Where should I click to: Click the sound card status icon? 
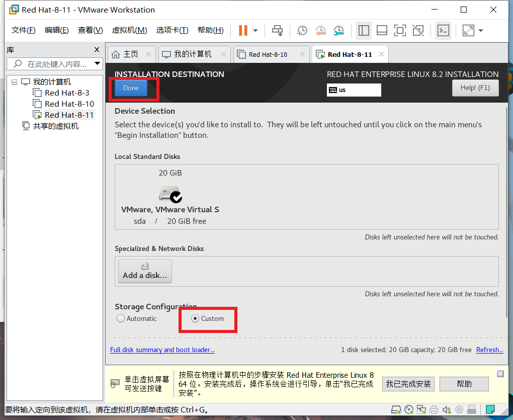[x=446, y=409]
